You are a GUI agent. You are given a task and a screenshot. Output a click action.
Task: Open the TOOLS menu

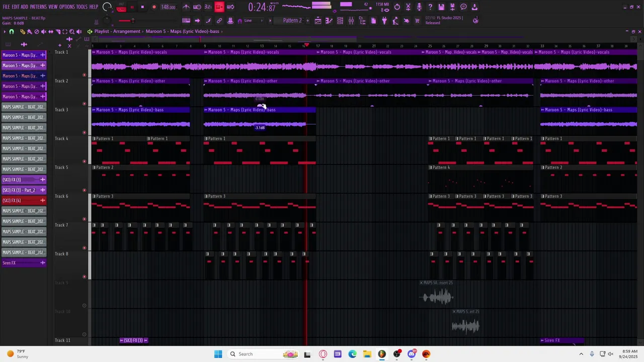82,7
